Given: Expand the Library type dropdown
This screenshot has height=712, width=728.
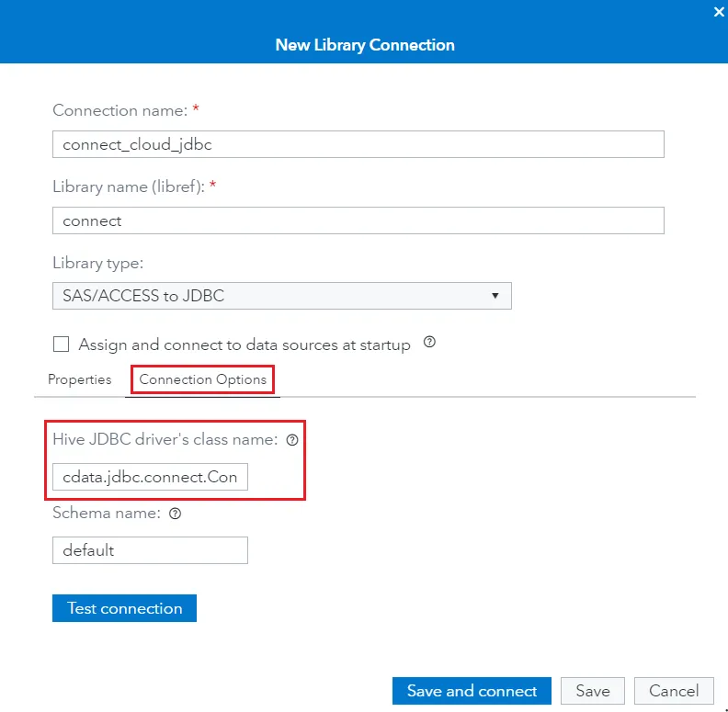Looking at the screenshot, I should [281, 296].
